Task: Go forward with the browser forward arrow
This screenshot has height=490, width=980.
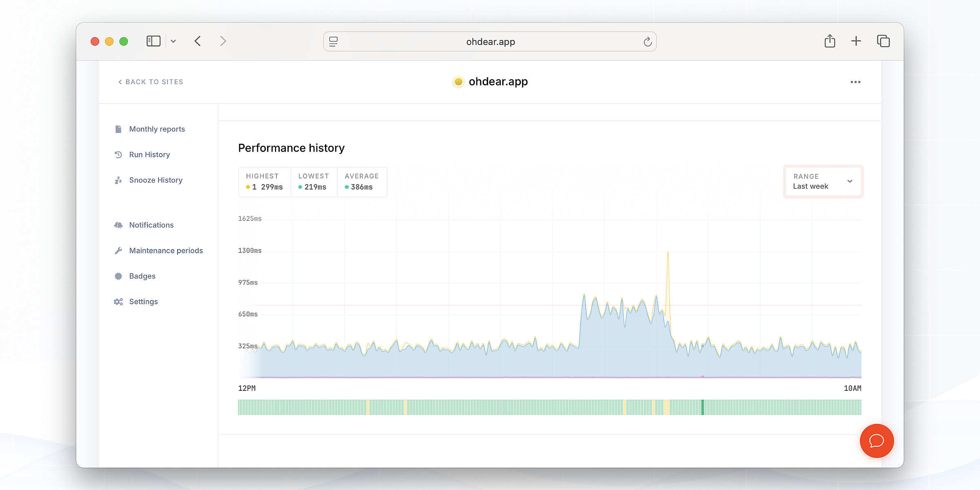Action: [223, 41]
